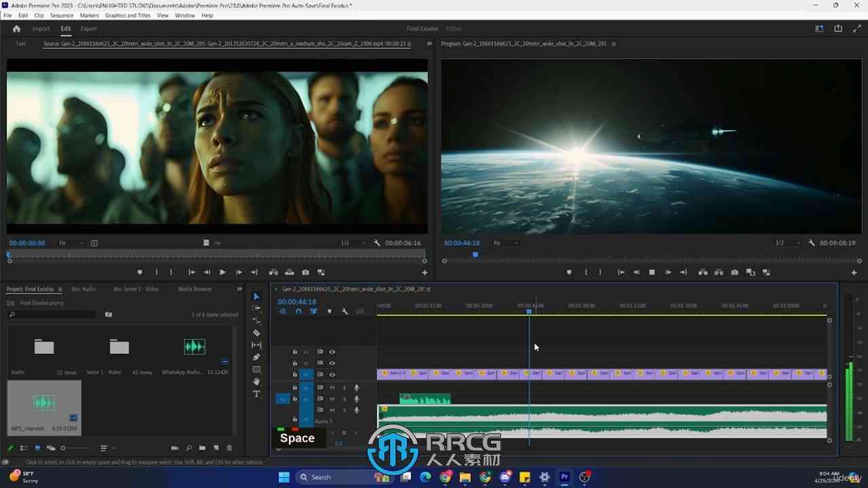Open the Graphics and Titles menu
Viewport: 868px width, 488px height.
click(x=127, y=15)
